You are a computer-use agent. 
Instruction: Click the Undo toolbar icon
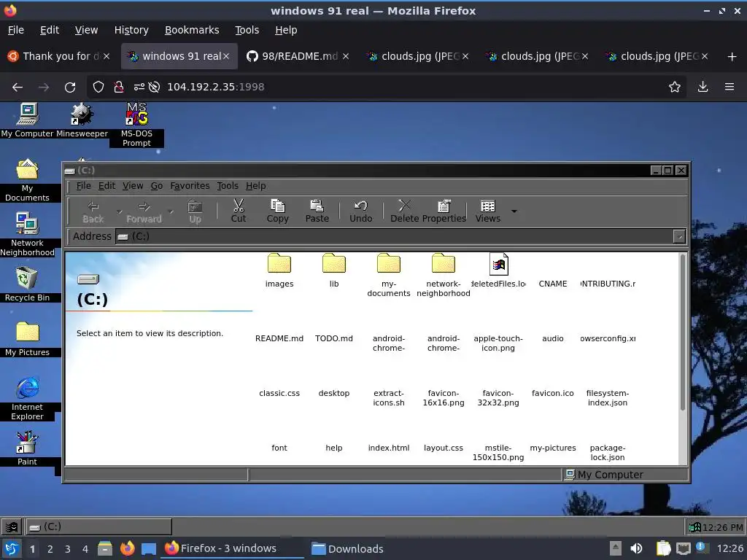pos(360,211)
